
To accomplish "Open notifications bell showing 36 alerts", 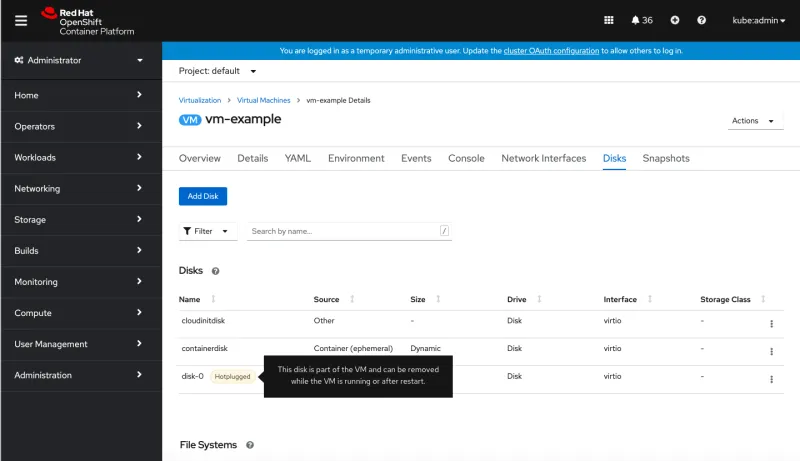I will tap(642, 20).
